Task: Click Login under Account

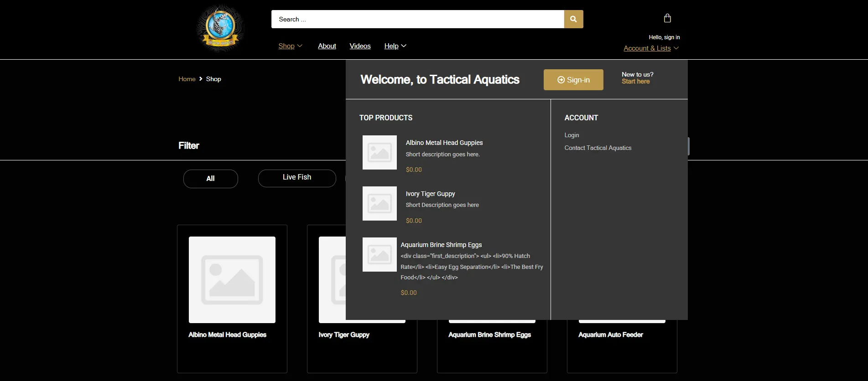Action: (572, 135)
